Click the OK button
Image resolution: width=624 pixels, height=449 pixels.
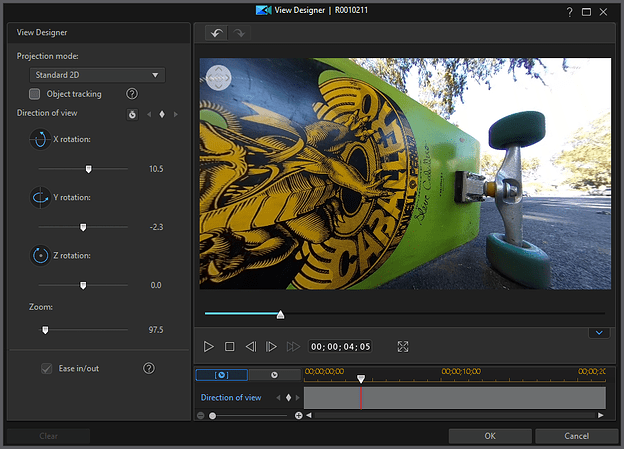point(490,436)
